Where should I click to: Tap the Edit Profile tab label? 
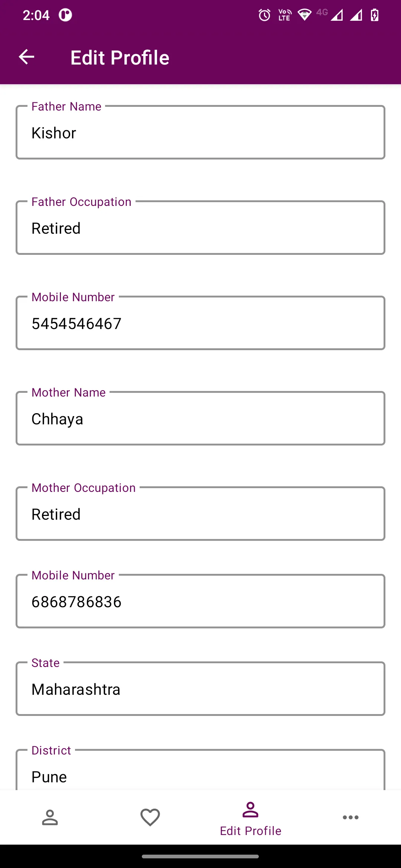251,831
